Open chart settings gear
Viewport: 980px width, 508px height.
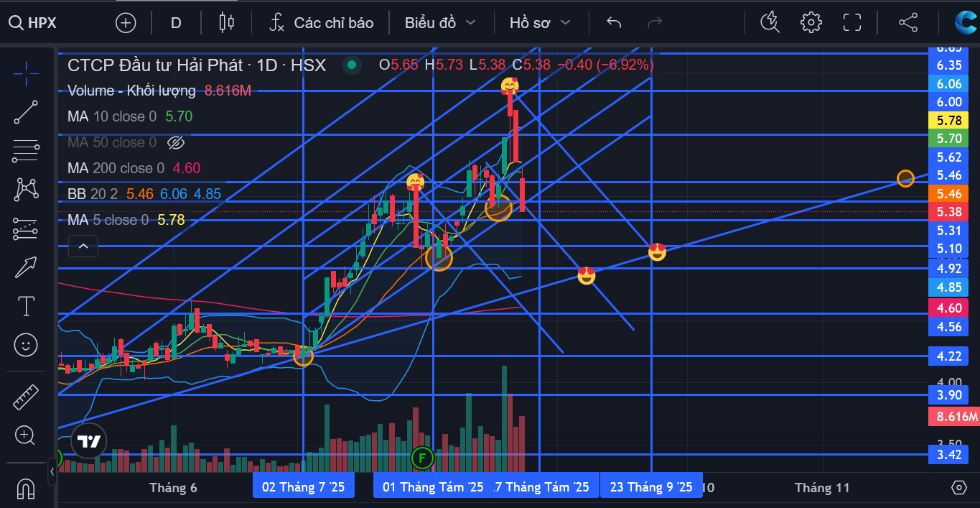pos(811,23)
